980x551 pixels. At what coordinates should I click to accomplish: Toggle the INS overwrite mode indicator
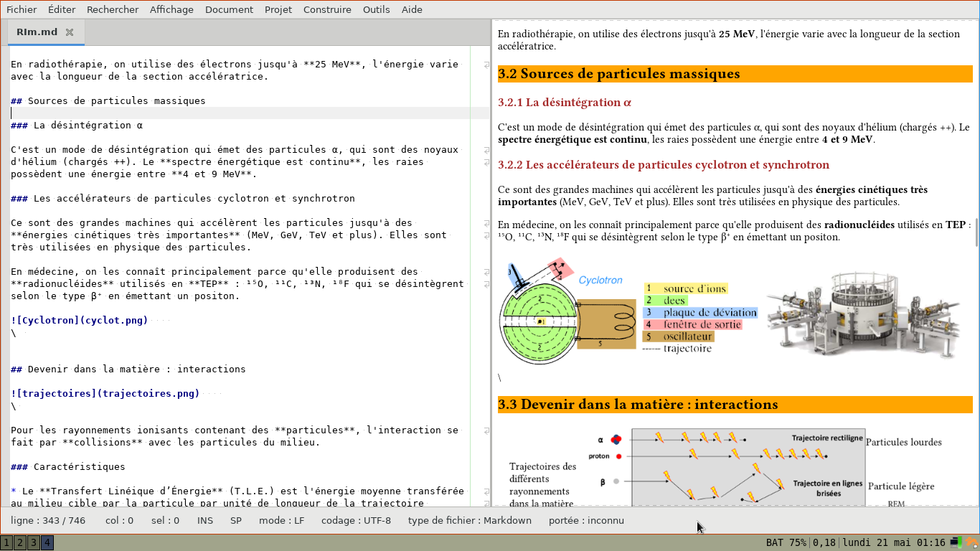[x=205, y=520]
